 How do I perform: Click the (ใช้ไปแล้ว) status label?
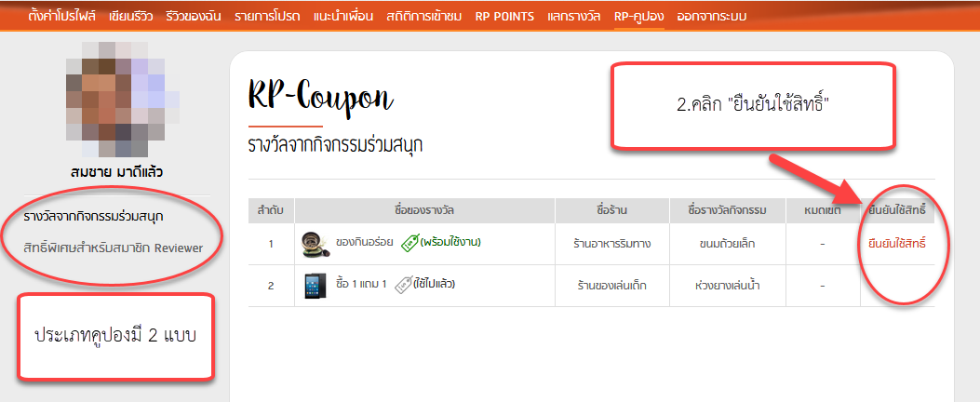(x=433, y=284)
